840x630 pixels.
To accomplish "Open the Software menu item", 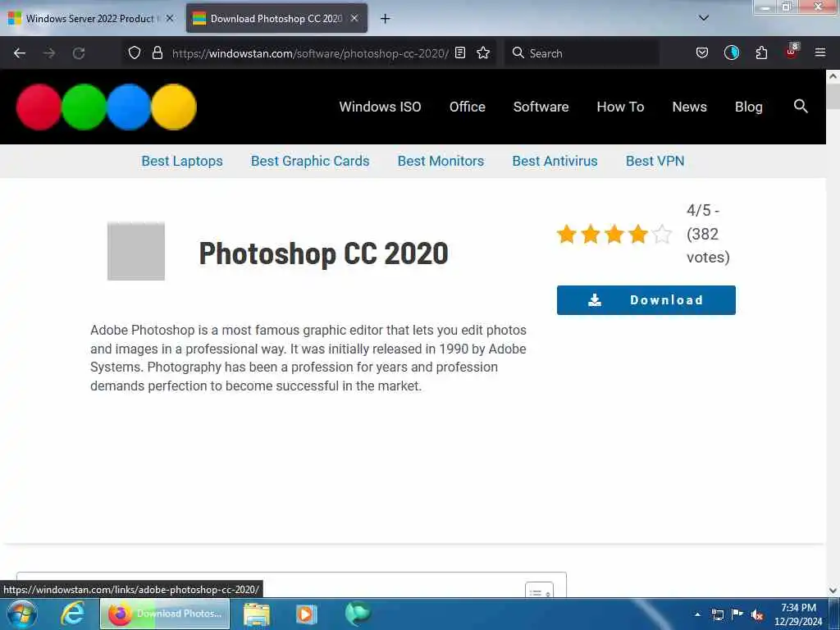I will tap(541, 107).
